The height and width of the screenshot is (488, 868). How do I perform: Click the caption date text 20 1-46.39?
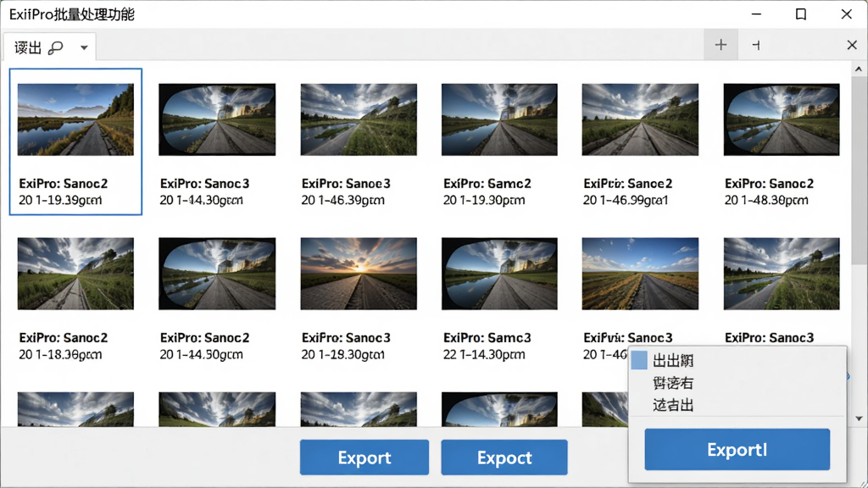coord(342,200)
